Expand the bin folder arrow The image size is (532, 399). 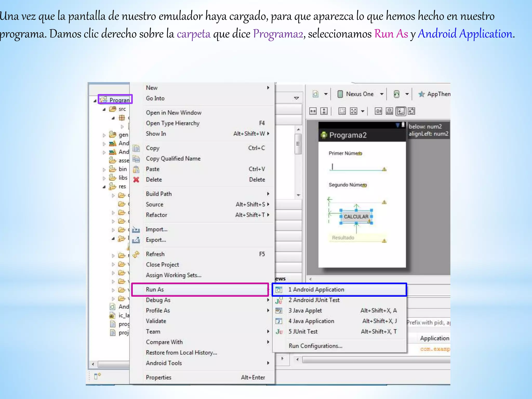104,170
